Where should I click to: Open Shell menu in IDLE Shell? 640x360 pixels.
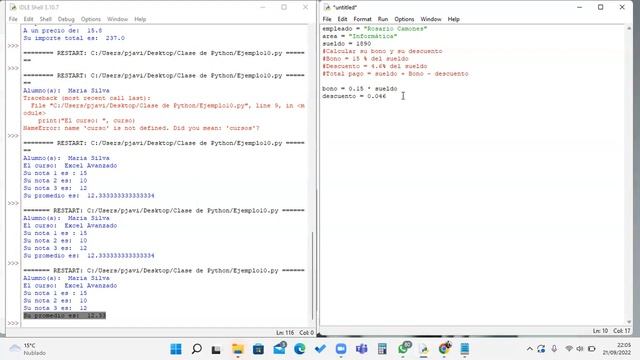click(45, 19)
